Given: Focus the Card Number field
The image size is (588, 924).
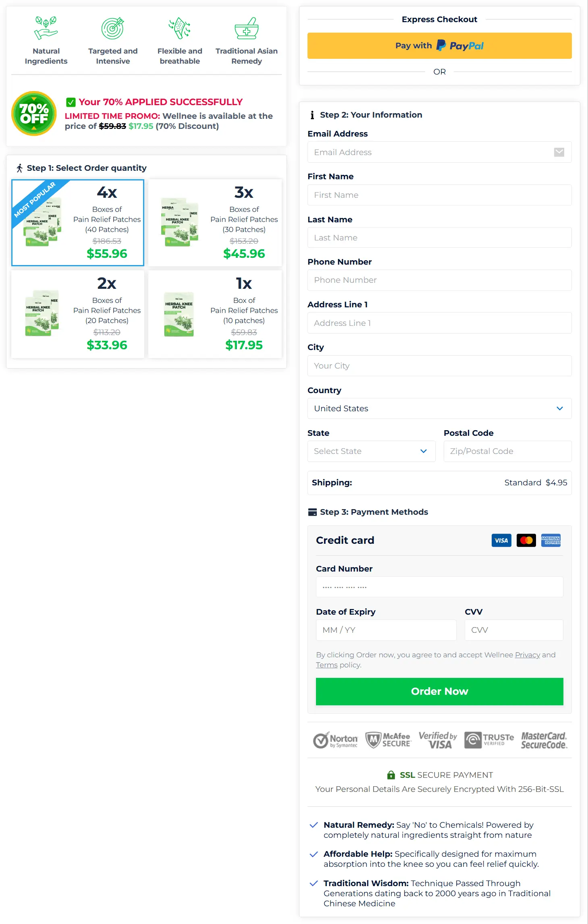Looking at the screenshot, I should click(439, 587).
